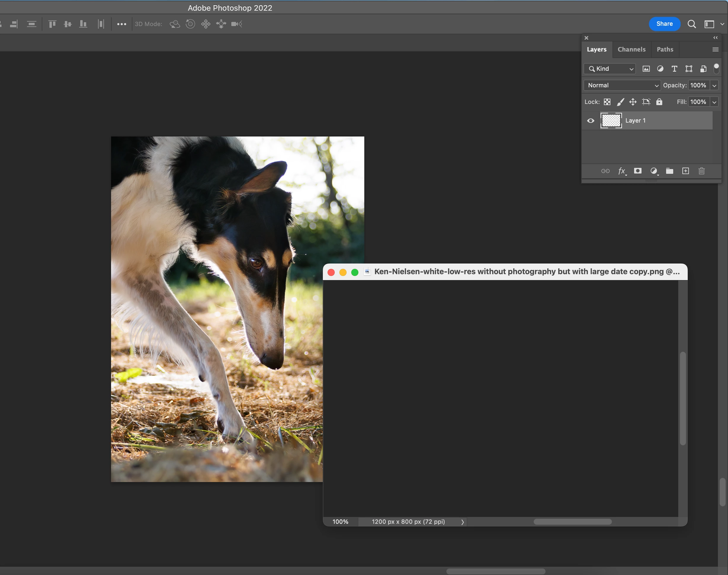Lock all attributes with padlock icon
The image size is (728, 575).
point(659,102)
